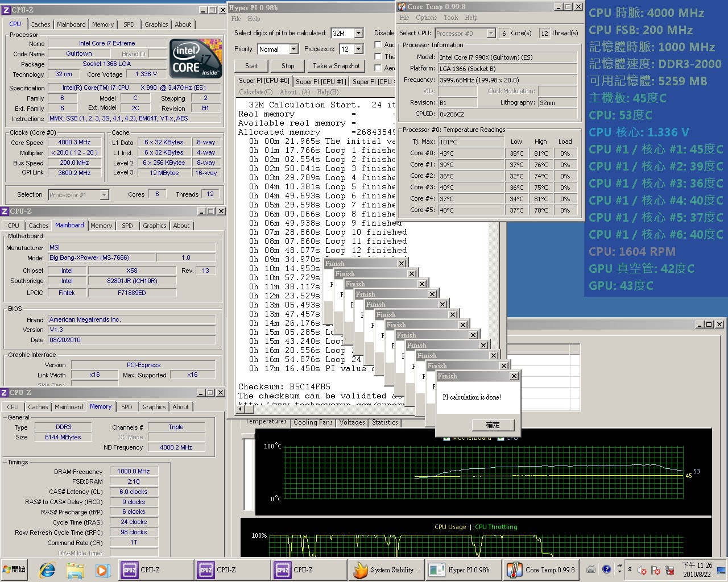
Task: Toggle the Motherboard graph legend checkbox
Action: [x=446, y=438]
